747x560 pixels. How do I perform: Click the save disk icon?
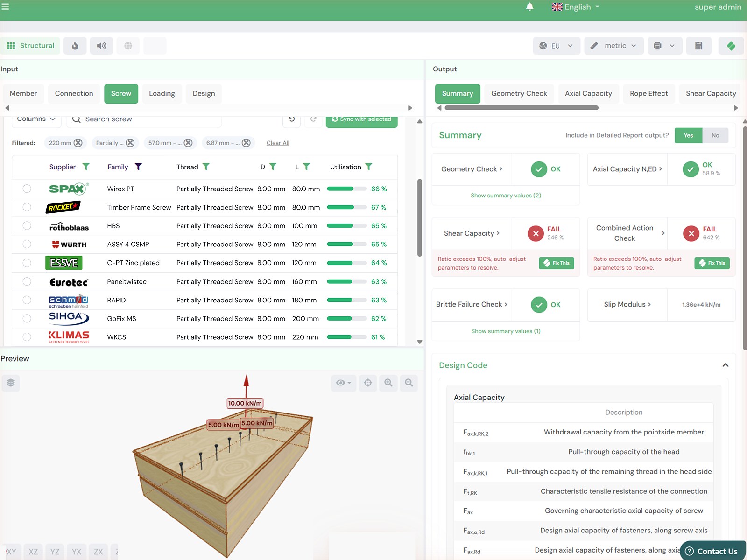pos(698,46)
